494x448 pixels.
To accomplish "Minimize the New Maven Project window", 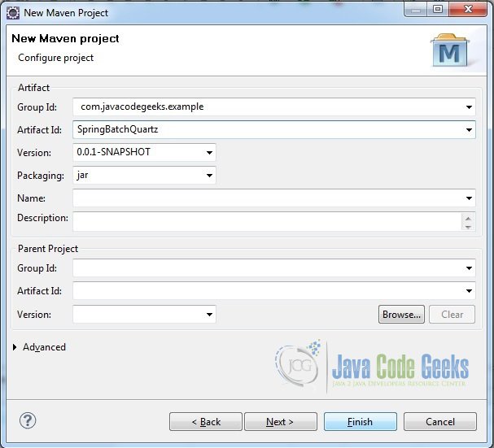I will 416,10.
